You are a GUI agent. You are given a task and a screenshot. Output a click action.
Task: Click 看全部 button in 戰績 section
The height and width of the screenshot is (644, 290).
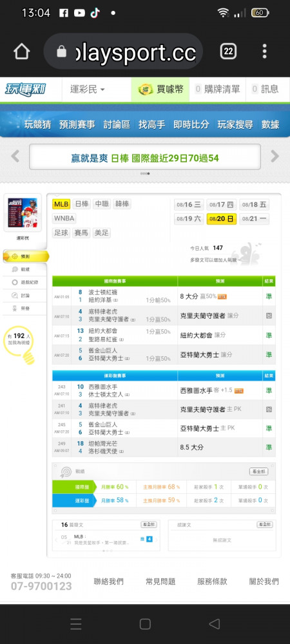(259, 471)
